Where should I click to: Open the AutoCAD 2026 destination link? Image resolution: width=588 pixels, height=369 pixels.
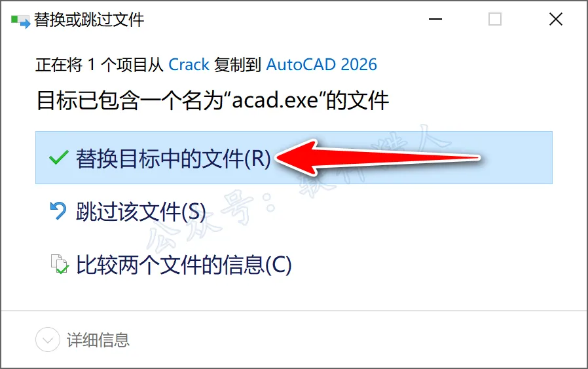322,65
